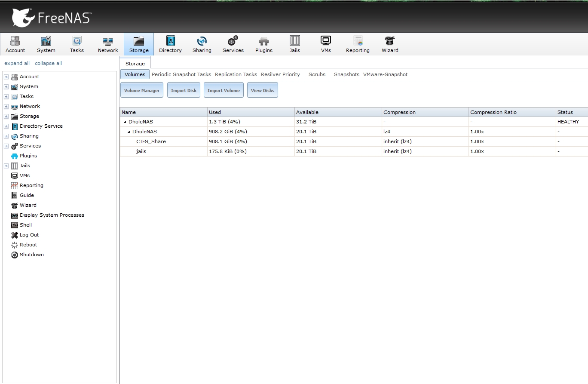588x384 pixels.
Task: Open the Replication Tasks tab
Action: (x=236, y=74)
